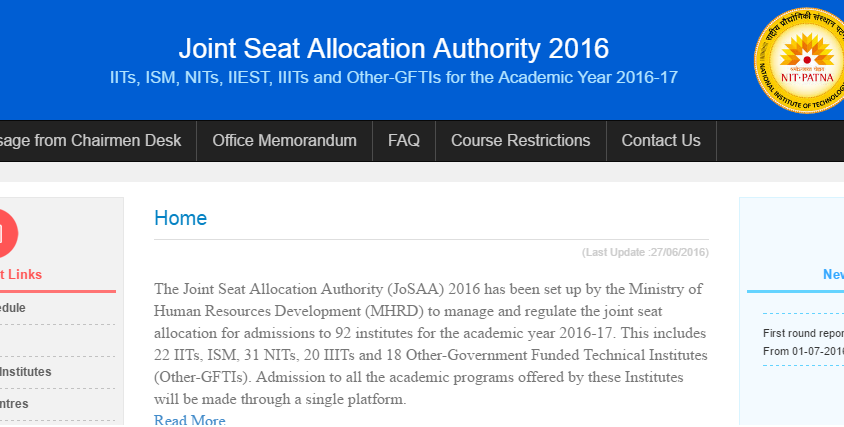Click the Last Update date text
Viewport: 844px width, 427px height.
pos(645,252)
